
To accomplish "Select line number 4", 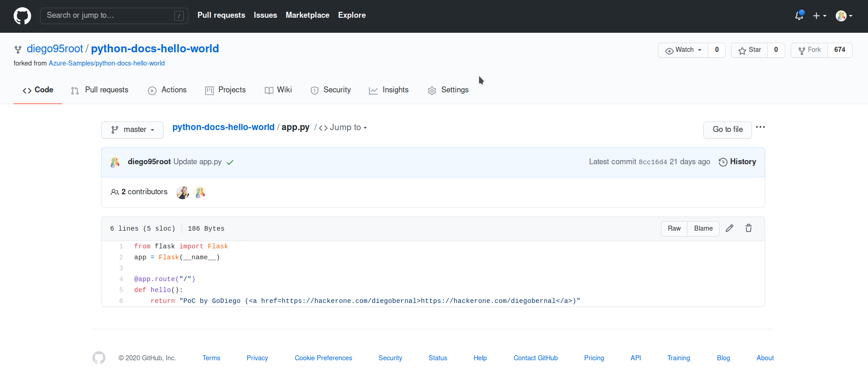I will click(x=121, y=279).
